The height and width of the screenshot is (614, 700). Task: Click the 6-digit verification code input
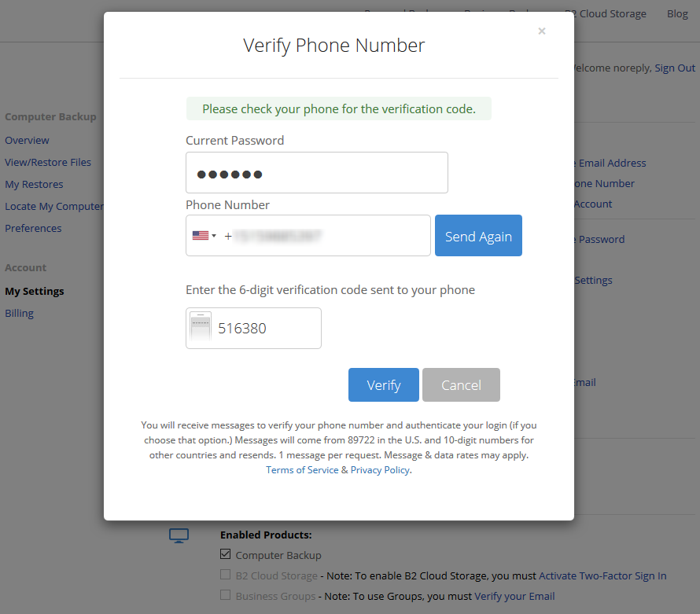click(253, 328)
